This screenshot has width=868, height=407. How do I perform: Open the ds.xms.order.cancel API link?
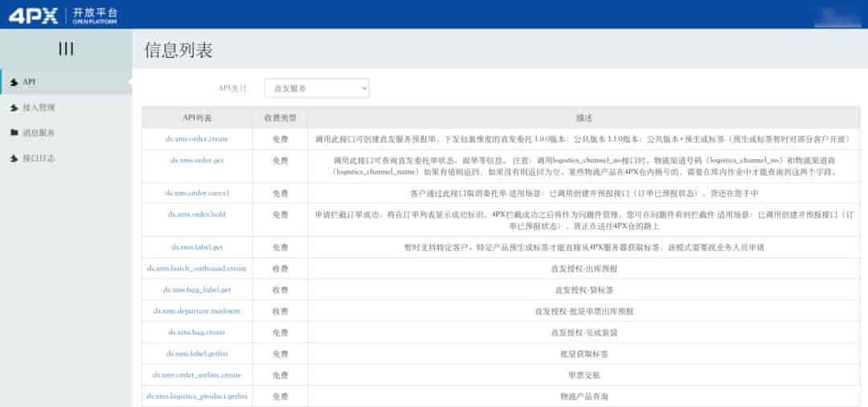coord(197,193)
